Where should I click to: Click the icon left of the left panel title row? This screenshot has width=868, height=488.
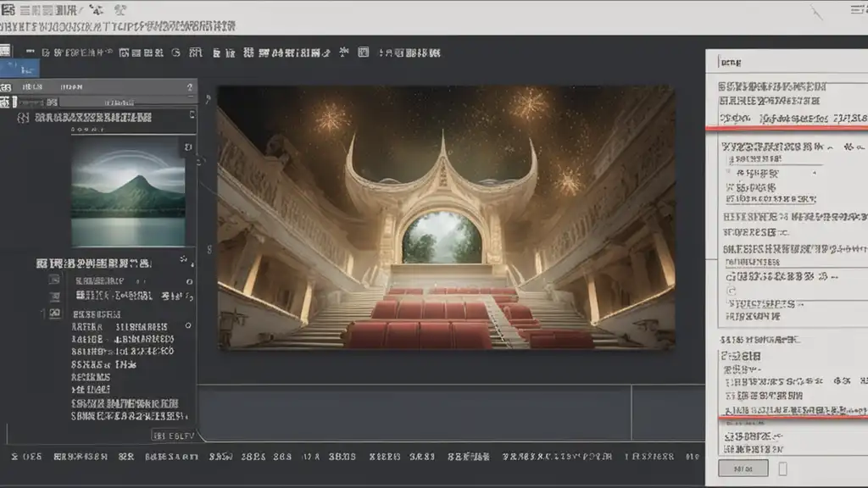(x=23, y=117)
